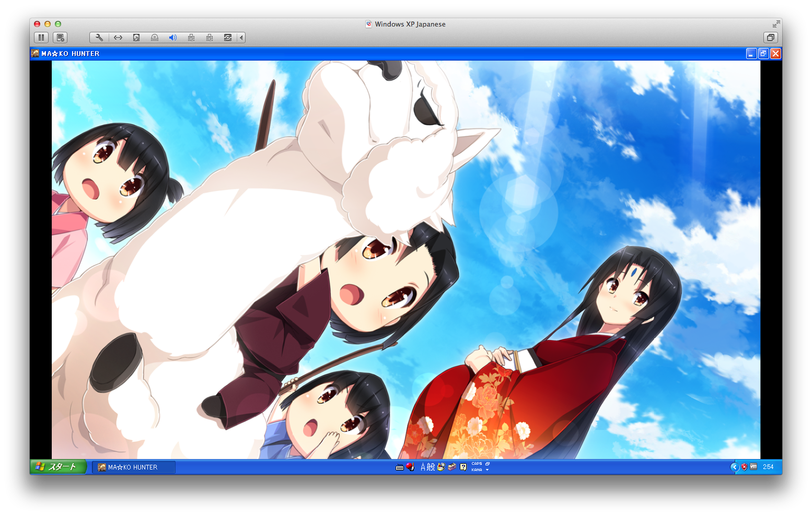Viewport: 812px width, 516px height.
Task: Restore down MA☆KO HUNTER window
Action: click(x=763, y=53)
